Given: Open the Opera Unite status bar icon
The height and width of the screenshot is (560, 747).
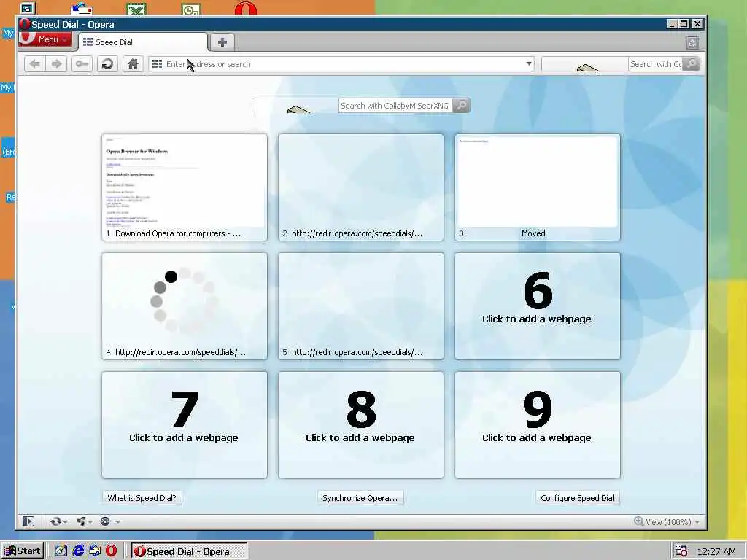Looking at the screenshot, I should (x=81, y=521).
